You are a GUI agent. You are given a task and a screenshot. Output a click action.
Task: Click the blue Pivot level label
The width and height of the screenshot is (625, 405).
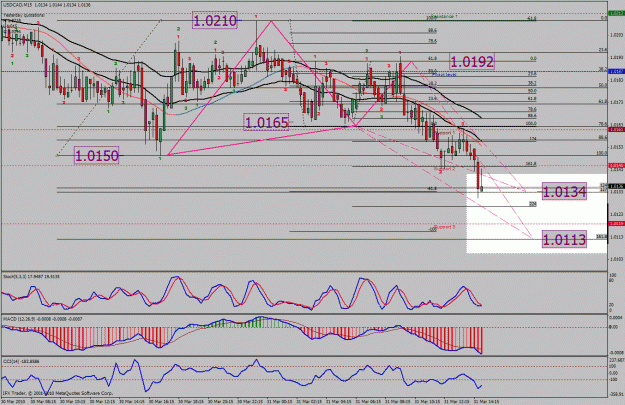(444, 75)
